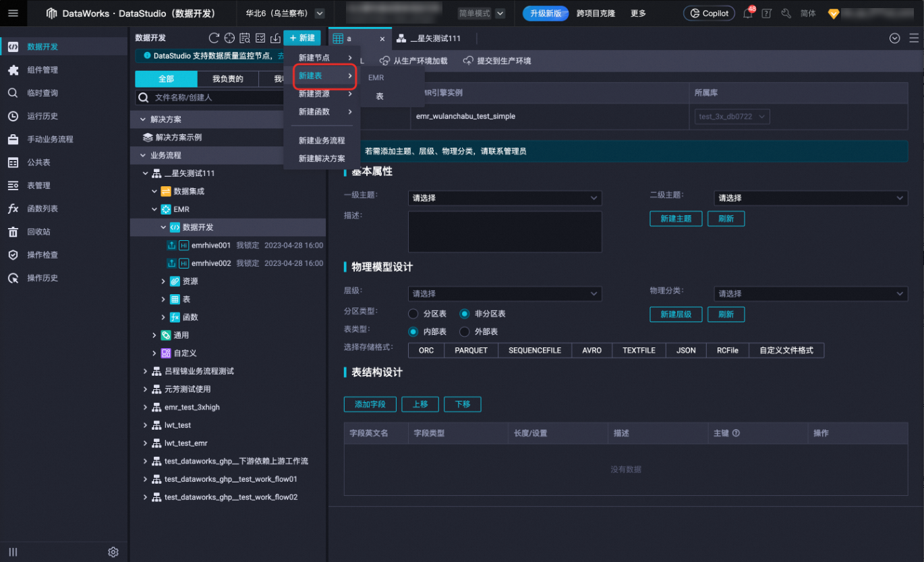Image resolution: width=924 pixels, height=562 pixels.
Task: Click the 文件名称/创建人 search field
Action: pyautogui.click(x=210, y=98)
